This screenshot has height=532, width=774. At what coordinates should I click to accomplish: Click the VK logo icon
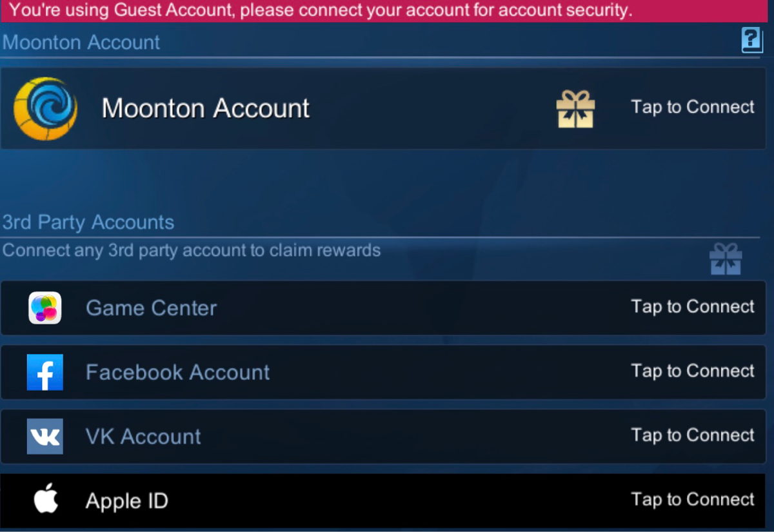(x=45, y=437)
